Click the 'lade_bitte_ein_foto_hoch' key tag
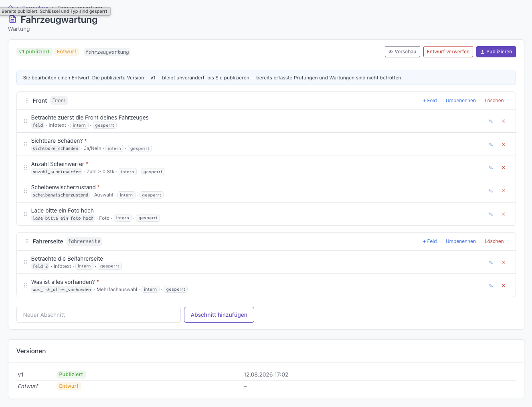Viewport: 532px width, 407px height. (63, 218)
